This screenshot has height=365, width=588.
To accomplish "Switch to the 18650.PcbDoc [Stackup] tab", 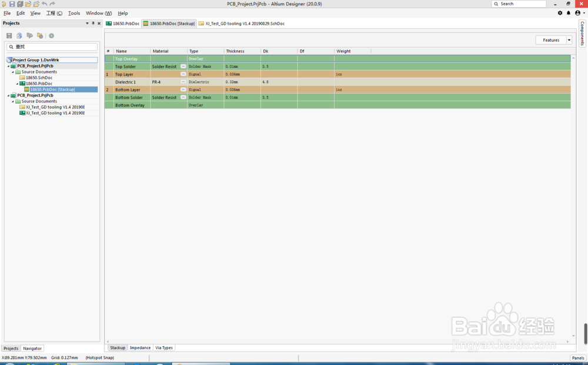I will pyautogui.click(x=169, y=24).
